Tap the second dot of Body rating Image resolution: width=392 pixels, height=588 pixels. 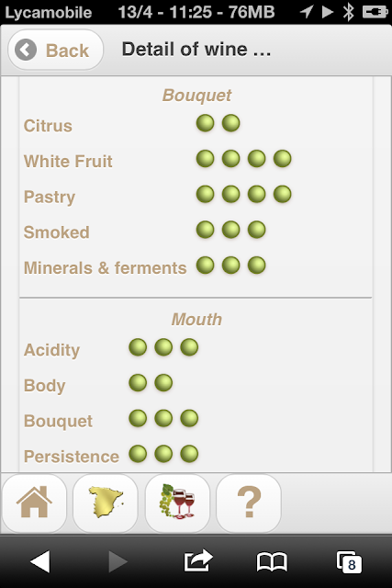click(163, 383)
